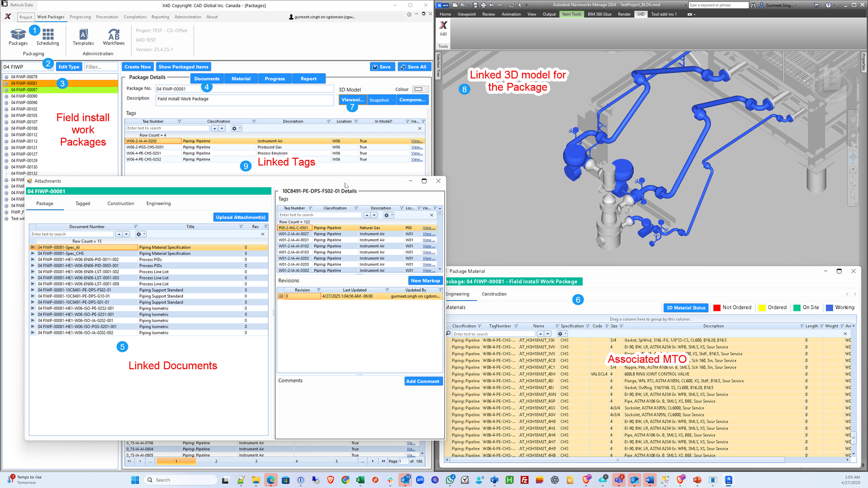Toggle the 3D Material Status button

(x=686, y=307)
